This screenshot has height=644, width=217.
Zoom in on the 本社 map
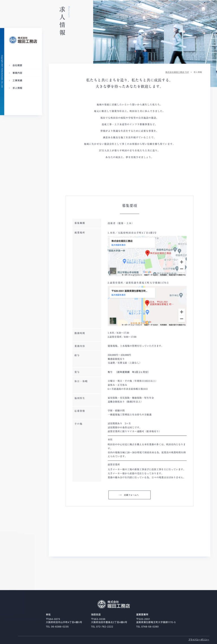point(182,262)
